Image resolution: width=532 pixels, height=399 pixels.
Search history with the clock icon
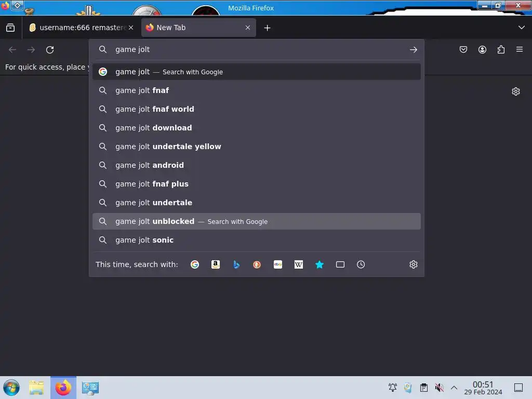[361, 264]
